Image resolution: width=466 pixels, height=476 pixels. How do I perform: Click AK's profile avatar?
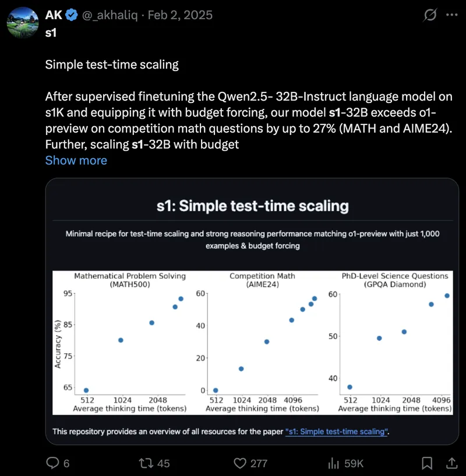(x=23, y=23)
